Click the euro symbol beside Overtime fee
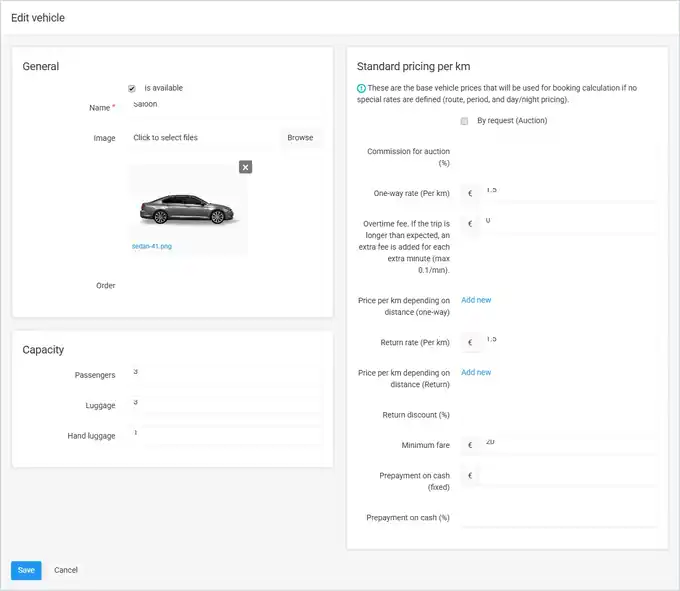 (x=471, y=224)
